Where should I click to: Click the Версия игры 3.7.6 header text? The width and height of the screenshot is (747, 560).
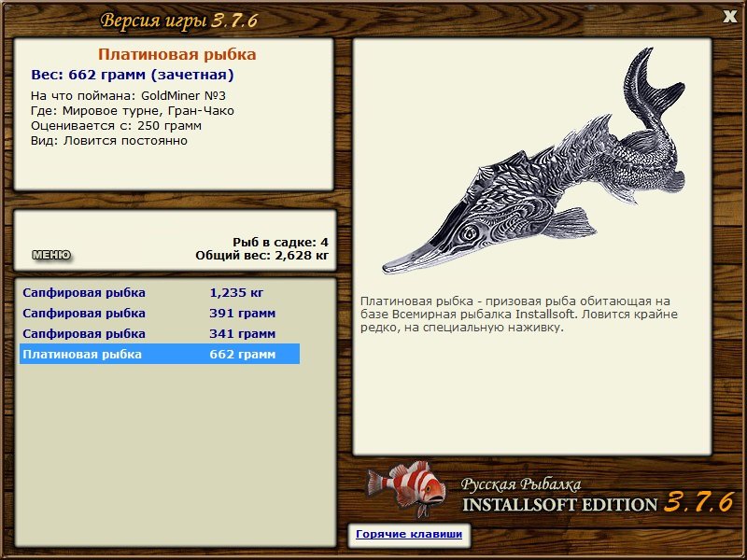tap(179, 21)
